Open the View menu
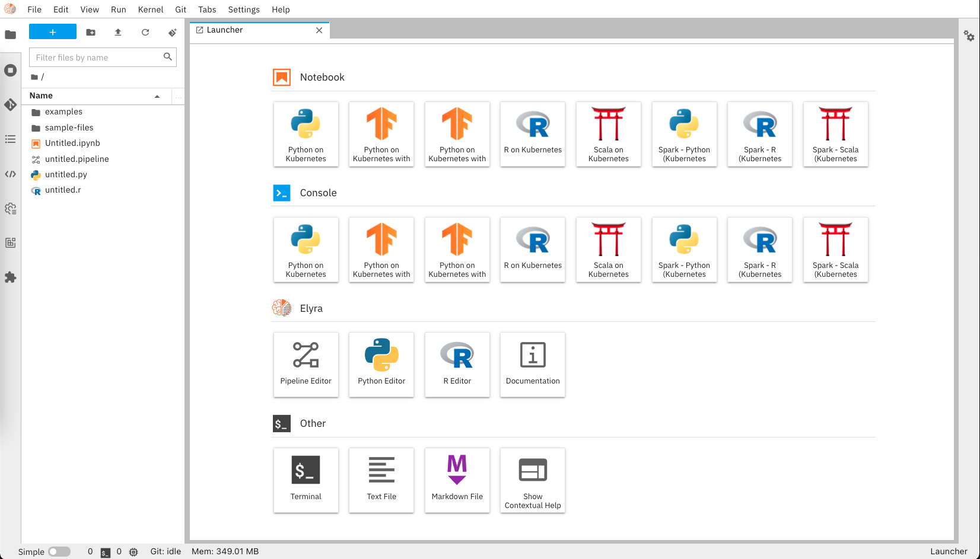Screen dimensions: 980x559 (x=90, y=9)
